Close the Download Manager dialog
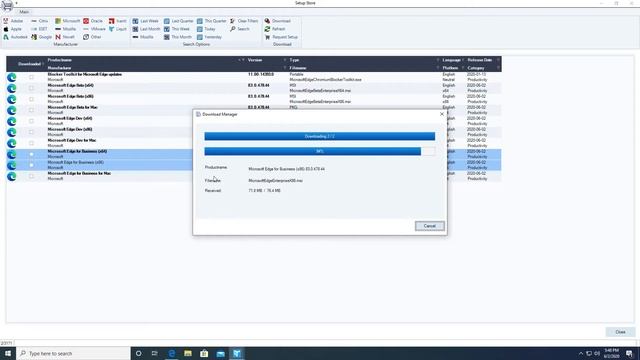Image resolution: width=640 pixels, height=360 pixels. pos(442,114)
